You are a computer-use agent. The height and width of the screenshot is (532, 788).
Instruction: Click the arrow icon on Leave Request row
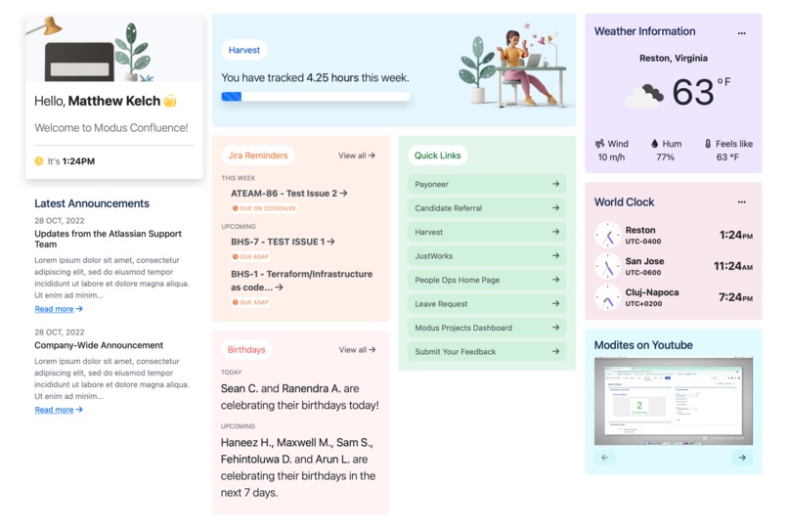click(555, 303)
